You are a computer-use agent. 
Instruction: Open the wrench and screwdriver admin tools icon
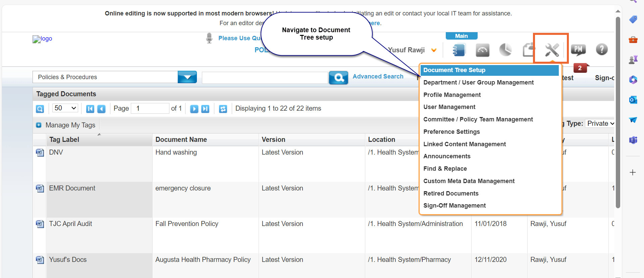tap(551, 50)
